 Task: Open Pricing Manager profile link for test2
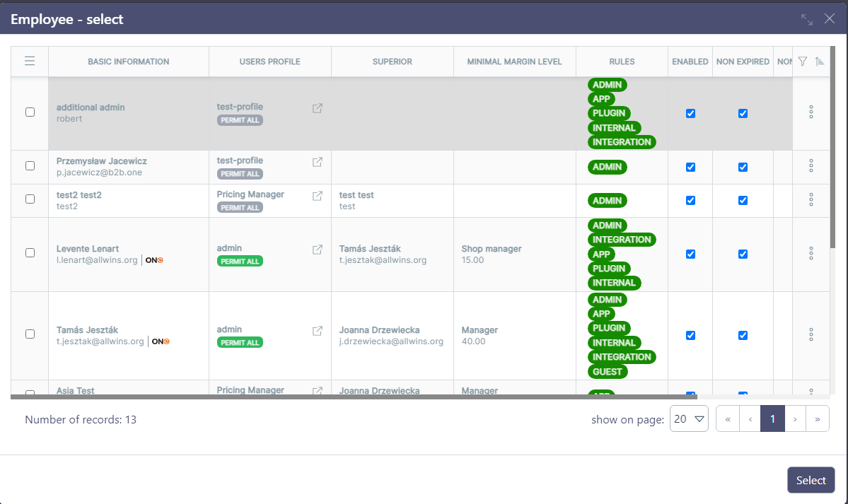coord(318,195)
